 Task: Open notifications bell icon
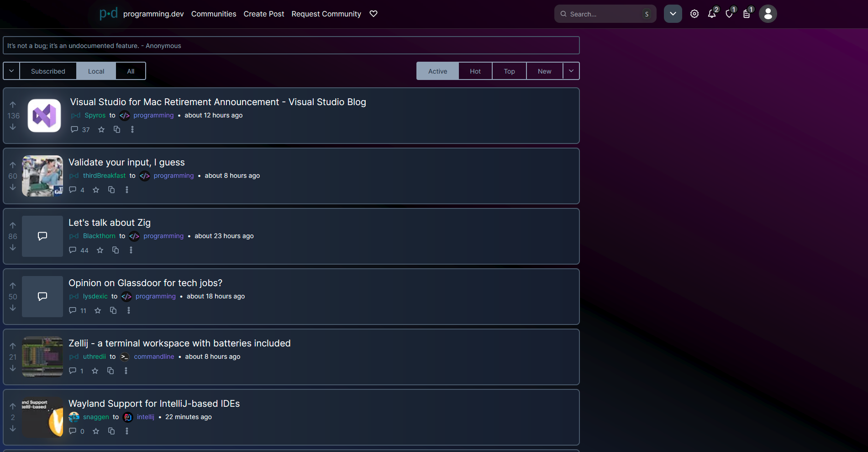pyautogui.click(x=711, y=14)
